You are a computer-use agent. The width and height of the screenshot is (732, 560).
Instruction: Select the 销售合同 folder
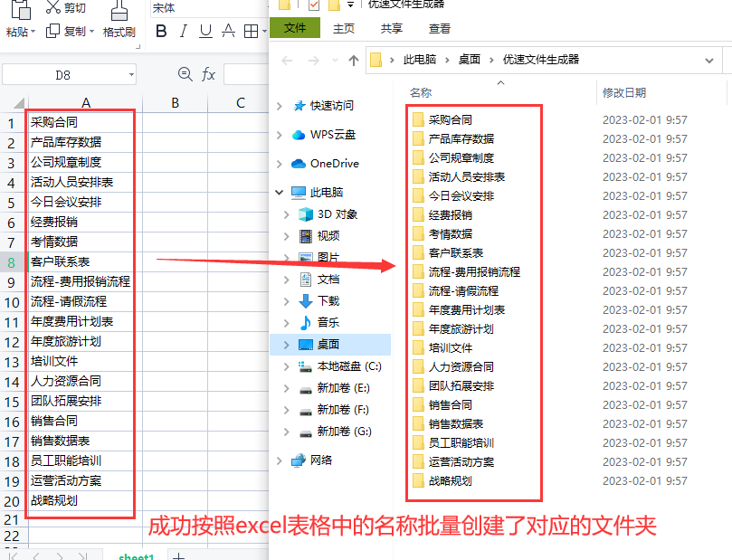pyautogui.click(x=450, y=404)
